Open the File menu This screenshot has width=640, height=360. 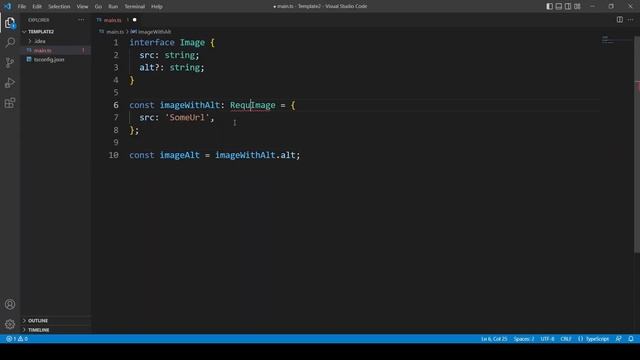22,7
